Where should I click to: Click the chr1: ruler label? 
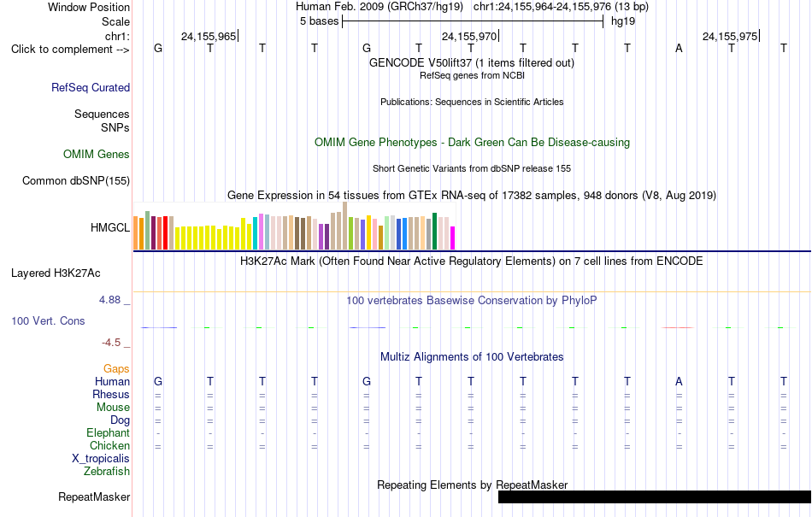117,36
